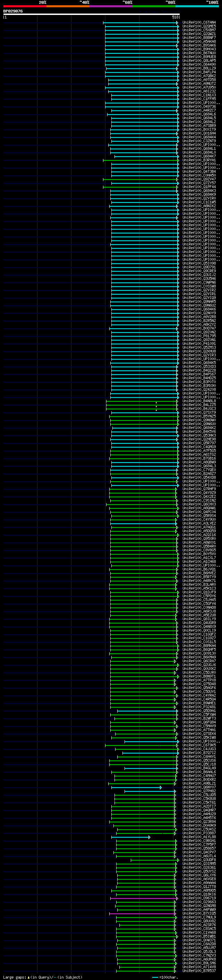
Task: Click the cyan alignment bar for UniRef100_C6TAN4
Action: tap(140, 23)
